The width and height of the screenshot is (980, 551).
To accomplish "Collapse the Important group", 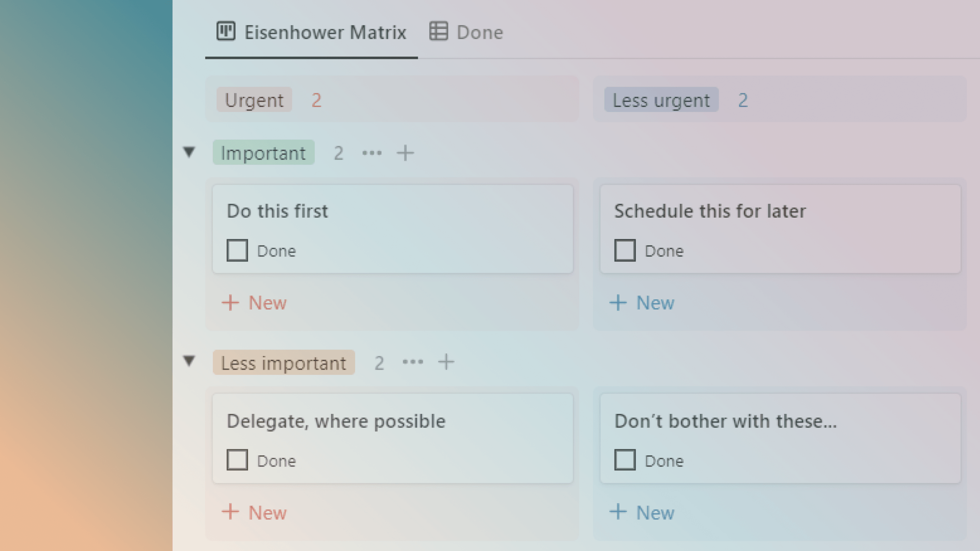I will 189,153.
